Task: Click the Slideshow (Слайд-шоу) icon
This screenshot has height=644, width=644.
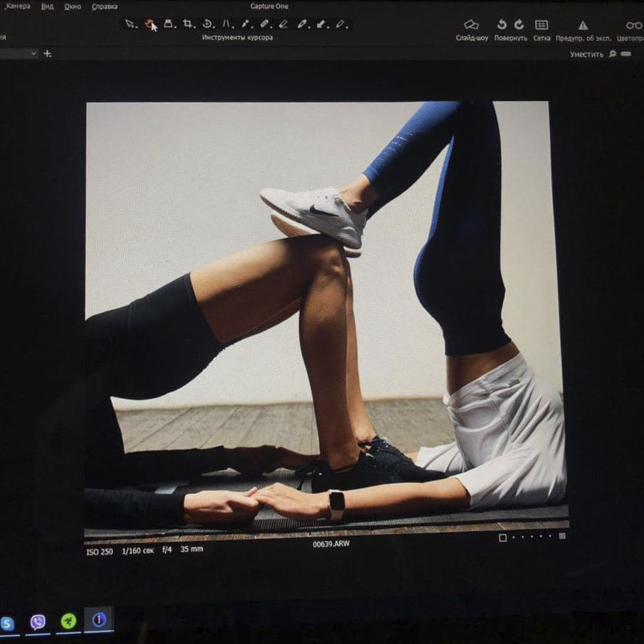Action: [x=471, y=25]
